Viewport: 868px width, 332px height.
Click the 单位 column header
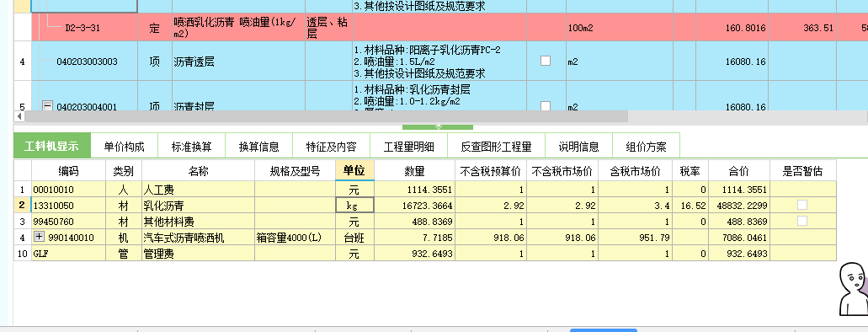[354, 171]
